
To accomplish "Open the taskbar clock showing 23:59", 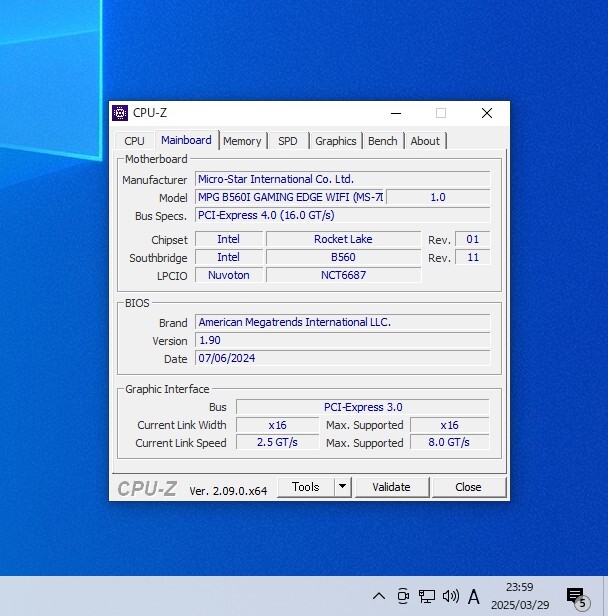I will pyautogui.click(x=520, y=596).
